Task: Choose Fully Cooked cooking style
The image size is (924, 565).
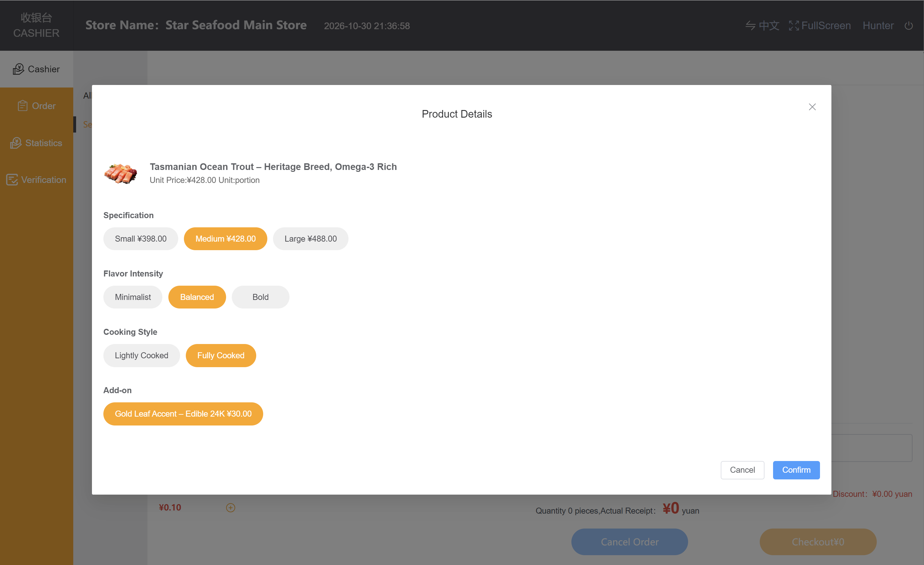Action: click(220, 355)
